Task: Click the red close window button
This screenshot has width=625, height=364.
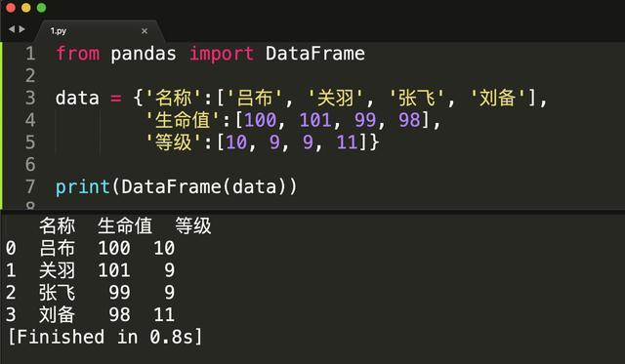Action: 11,8
